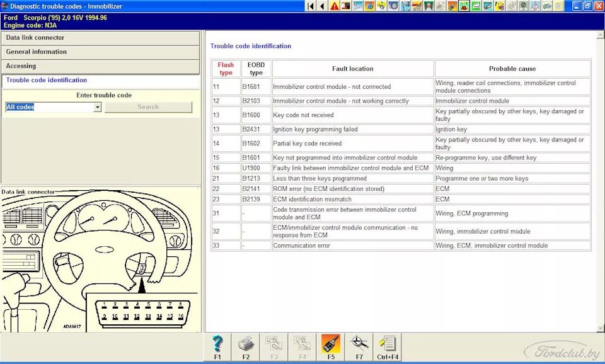Click the grey warning triangle toolbar icon
The width and height of the screenshot is (605, 364).
click(534, 6)
